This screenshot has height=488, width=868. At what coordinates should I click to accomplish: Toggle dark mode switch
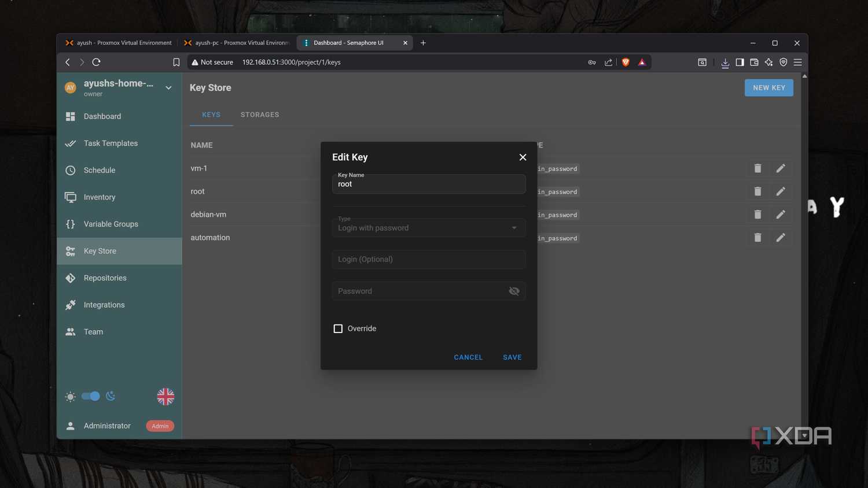coord(91,396)
